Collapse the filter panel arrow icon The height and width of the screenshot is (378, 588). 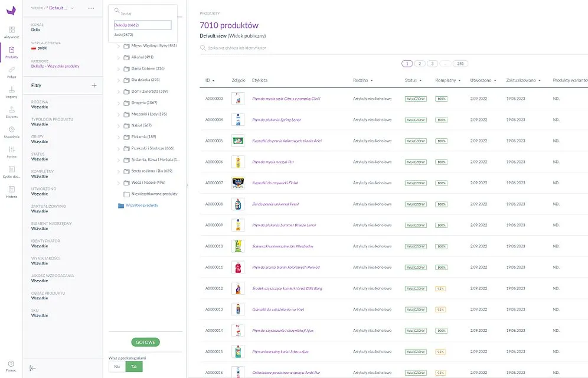click(x=32, y=368)
